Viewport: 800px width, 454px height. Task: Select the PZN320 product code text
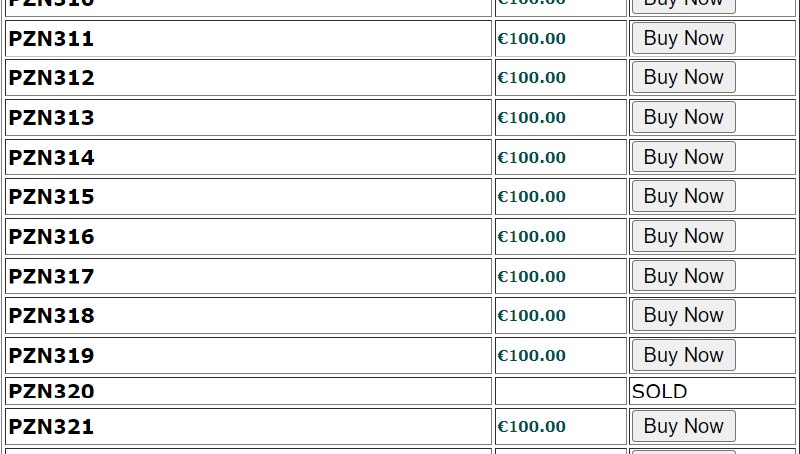point(52,391)
